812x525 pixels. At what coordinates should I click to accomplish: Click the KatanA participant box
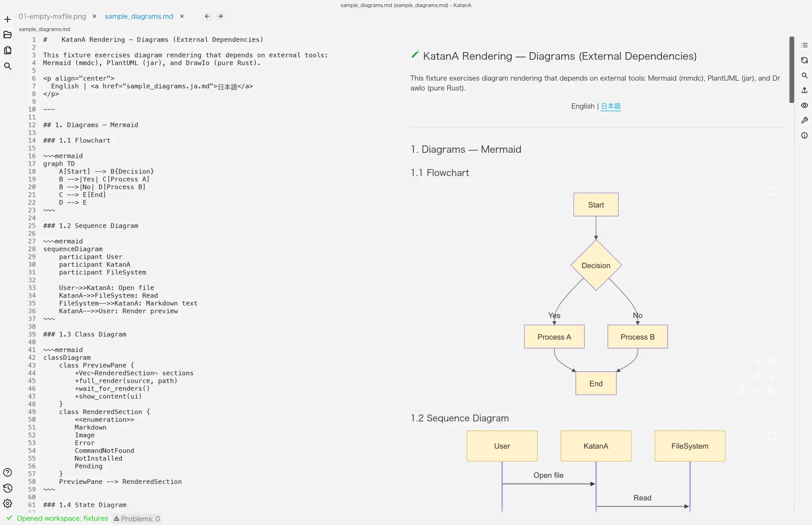tap(596, 446)
